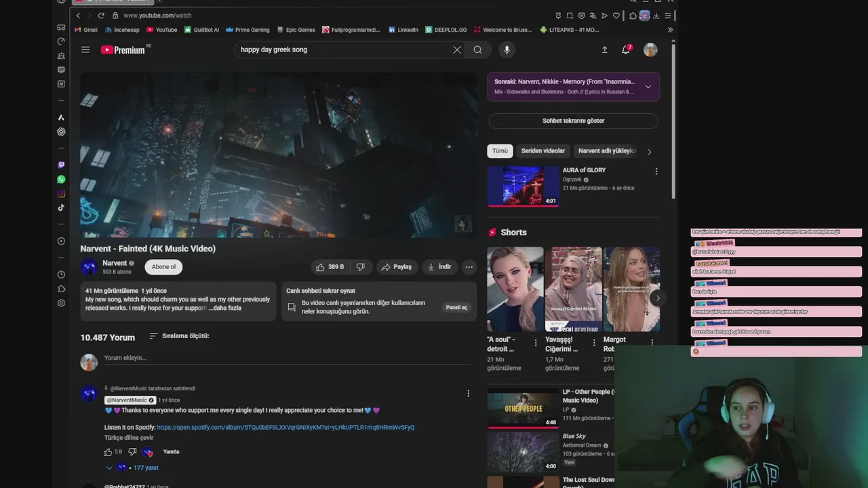Open AURA of GLORY video thumbnail

(523, 186)
